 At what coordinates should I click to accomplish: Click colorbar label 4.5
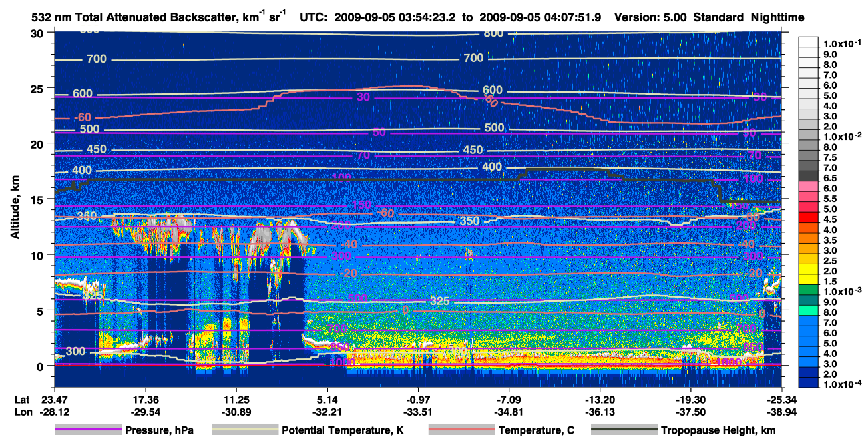831,219
